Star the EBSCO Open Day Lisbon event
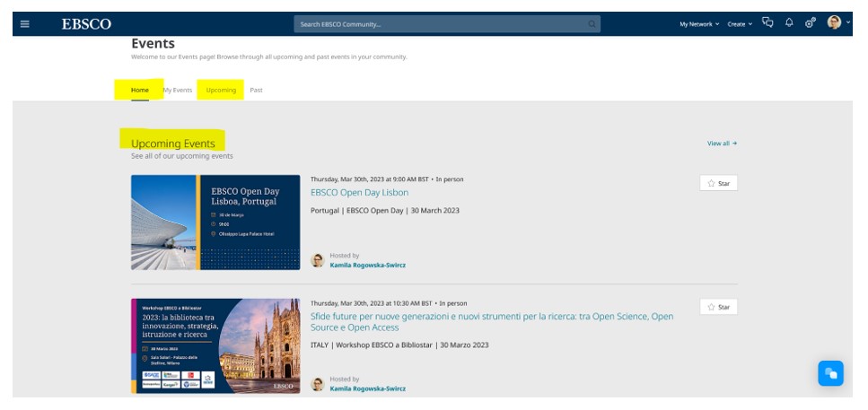This screenshot has width=868, height=410. pos(718,183)
